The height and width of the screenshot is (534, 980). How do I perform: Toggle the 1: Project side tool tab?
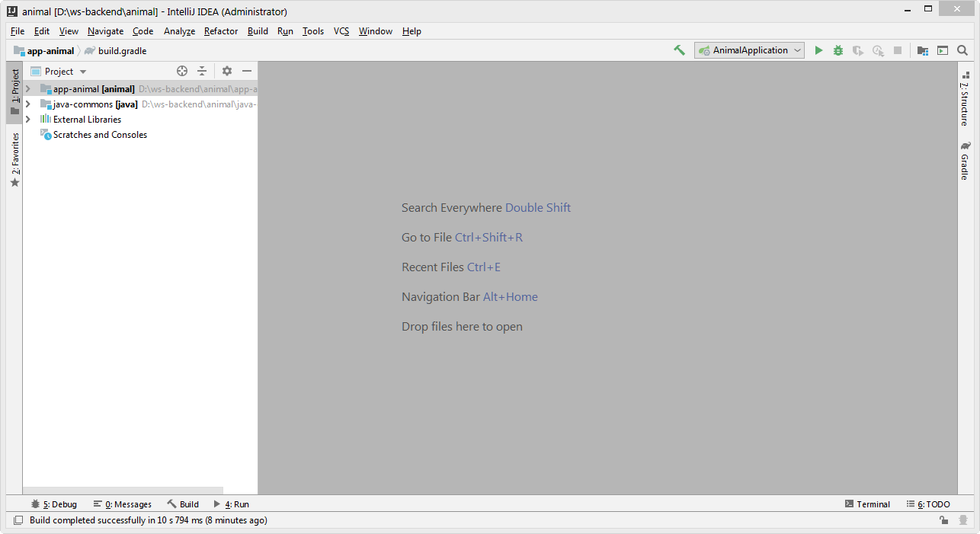[14, 92]
